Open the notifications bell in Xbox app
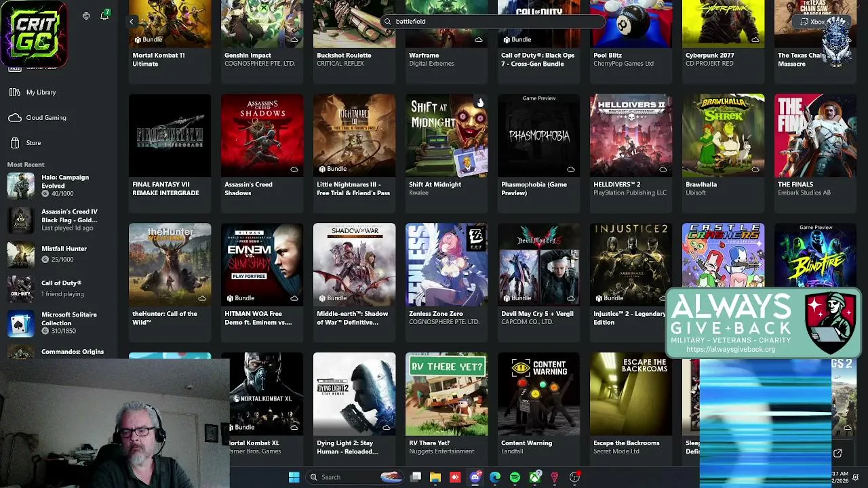 coord(104,16)
